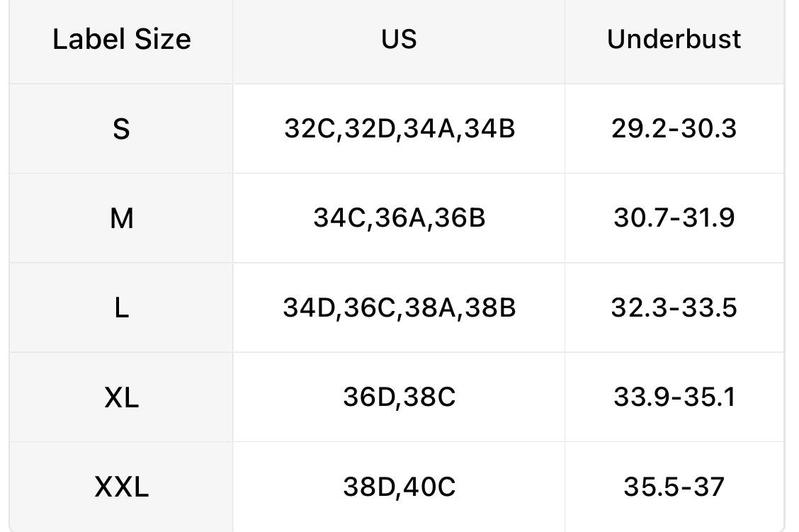Pick the 35.5-37 underbust value

pos(674,487)
